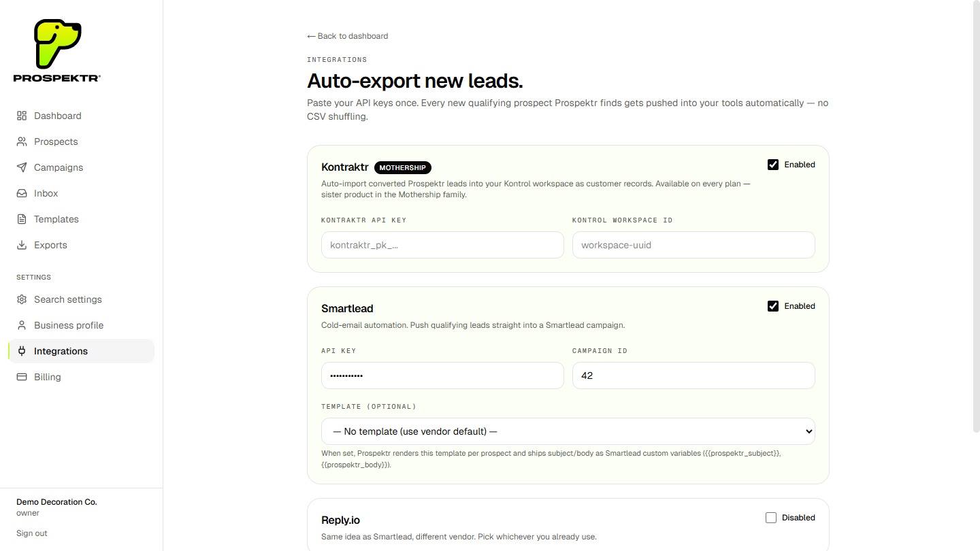Click the Prospects people icon

[22, 141]
